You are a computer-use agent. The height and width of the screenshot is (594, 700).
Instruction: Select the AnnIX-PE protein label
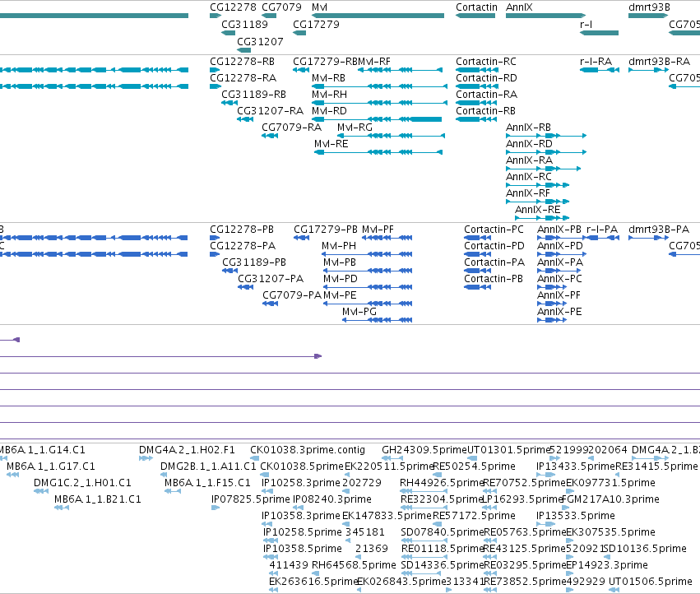559,311
